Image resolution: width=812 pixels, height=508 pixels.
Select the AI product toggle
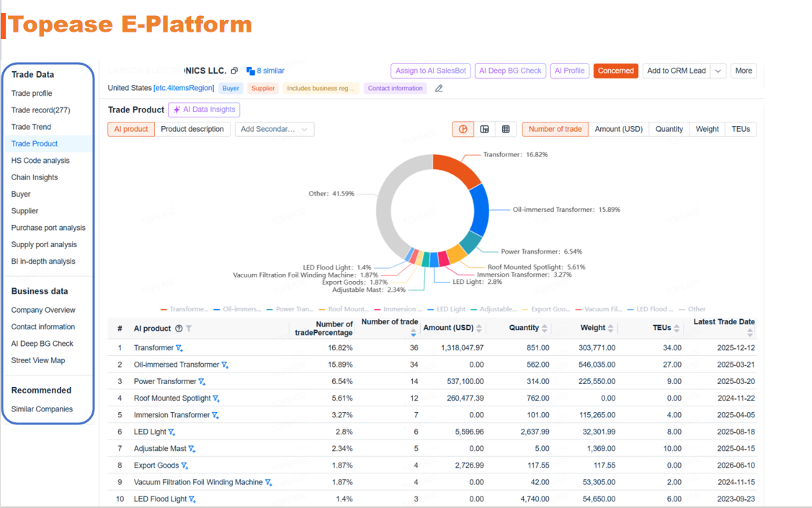click(131, 130)
